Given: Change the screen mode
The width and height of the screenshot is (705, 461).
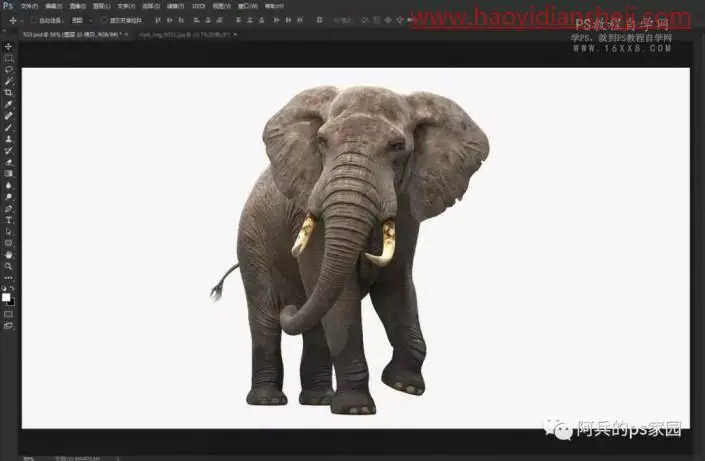Looking at the screenshot, I should click(x=8, y=326).
